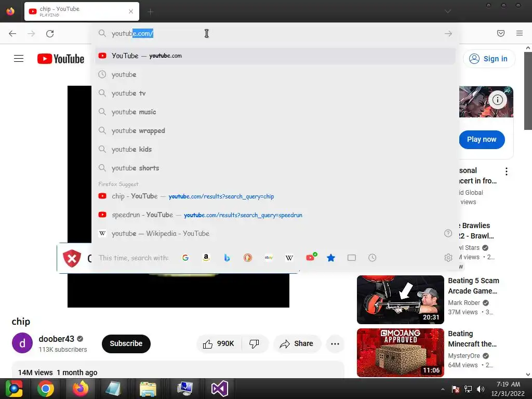Open the Mojang Approved Minecraft video thumbnail
This screenshot has height=399, width=532.
coord(401,353)
